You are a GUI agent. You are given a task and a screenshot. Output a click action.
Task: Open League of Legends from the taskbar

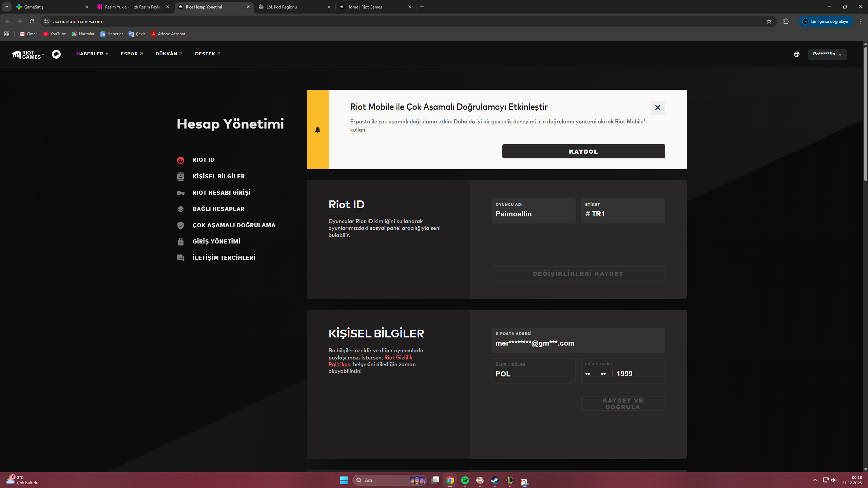(x=510, y=480)
